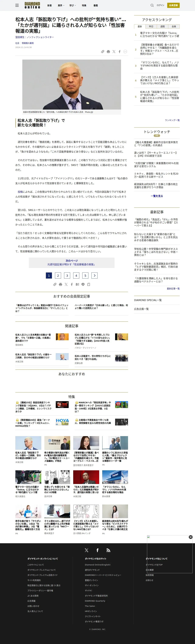This screenshot has width=195, height=644.
Task: Open author link 窪田順生：ノンフィクションライター
Action: [x=34, y=37]
